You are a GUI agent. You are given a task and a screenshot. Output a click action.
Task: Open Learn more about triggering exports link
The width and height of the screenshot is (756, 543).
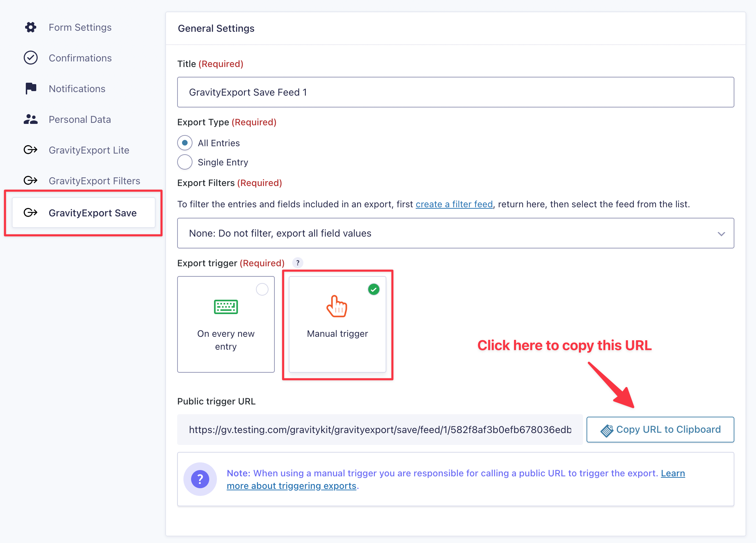[291, 486]
